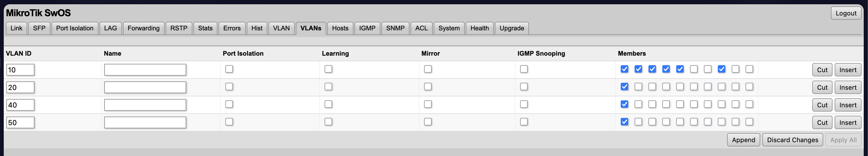This screenshot has height=156, width=868.
Task: Click Discard Changes button
Action: (x=793, y=140)
